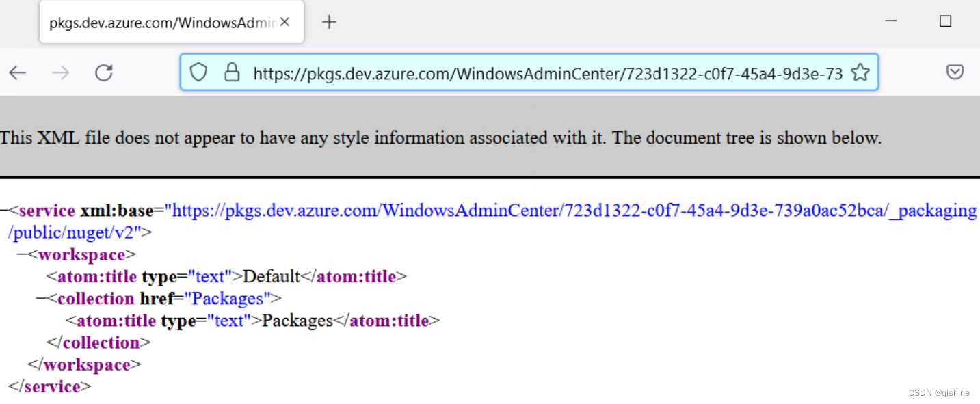Toggle enhanced tracking protection for this site
Screen dimensions: 980x404
pyautogui.click(x=198, y=72)
